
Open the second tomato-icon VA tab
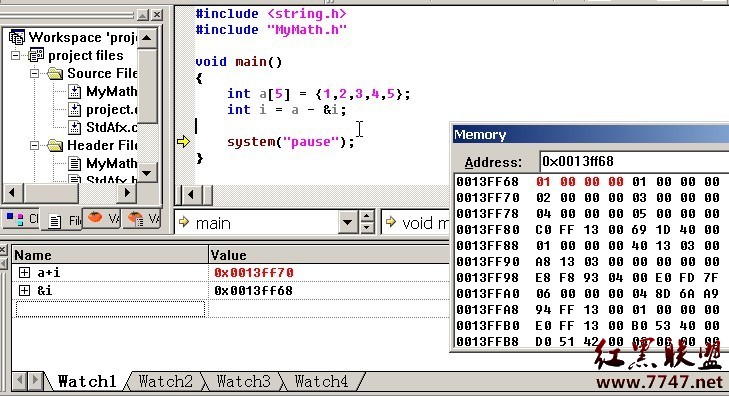pyautogui.click(x=143, y=218)
